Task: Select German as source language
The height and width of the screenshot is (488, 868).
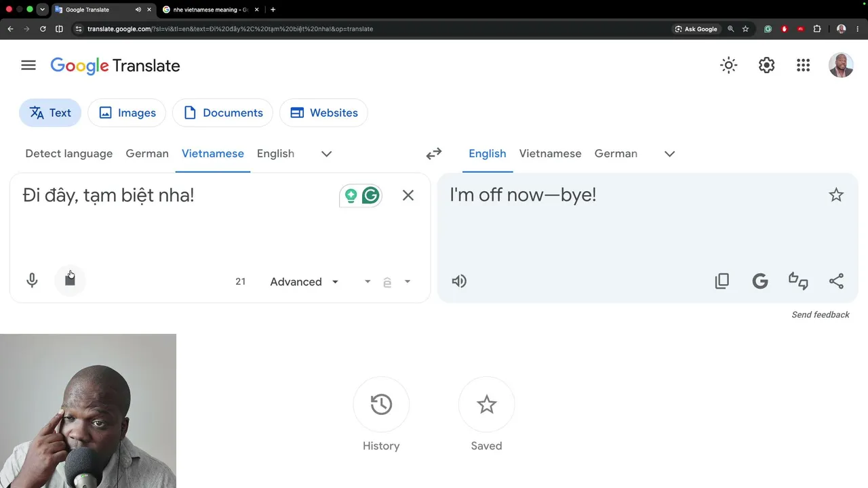Action: [x=147, y=153]
